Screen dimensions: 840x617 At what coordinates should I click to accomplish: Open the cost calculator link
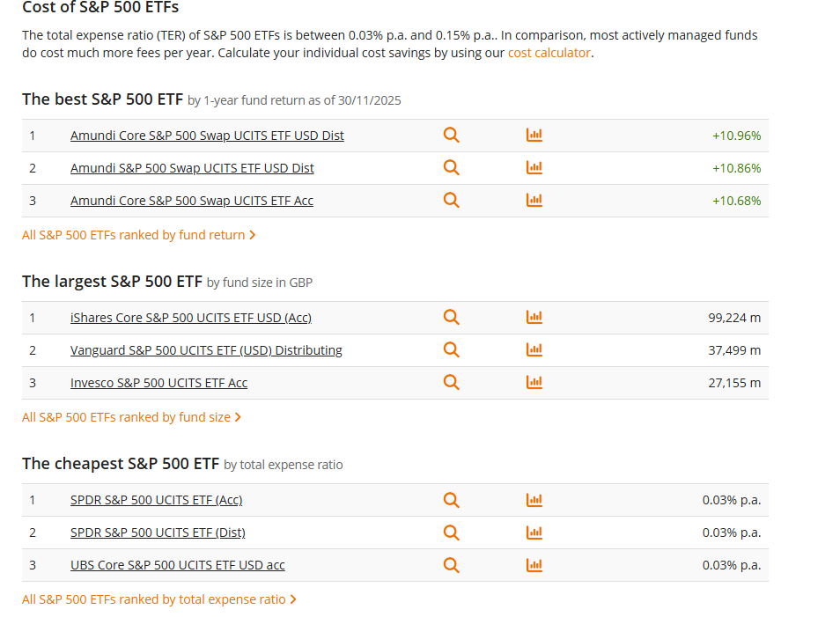coord(549,53)
